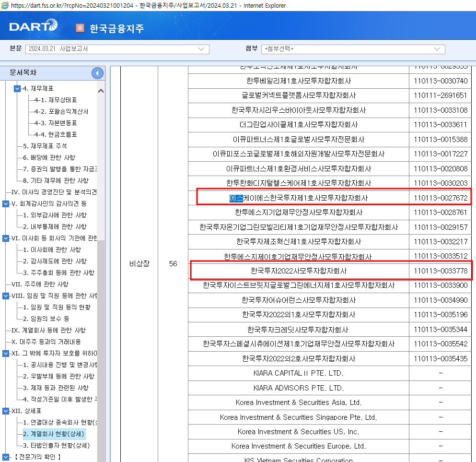Open X. 대주주 등과의 거래내용
Viewport: 476px width, 462px height.
pyautogui.click(x=46, y=342)
